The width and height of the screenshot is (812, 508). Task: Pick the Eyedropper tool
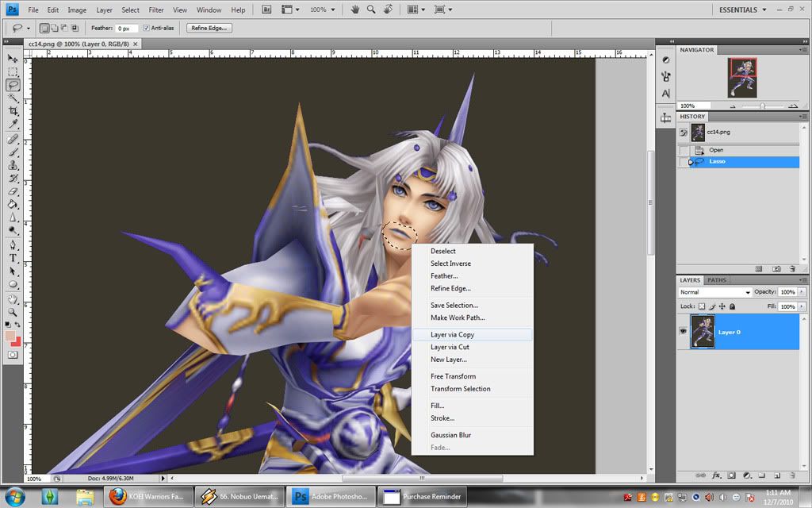(x=13, y=125)
